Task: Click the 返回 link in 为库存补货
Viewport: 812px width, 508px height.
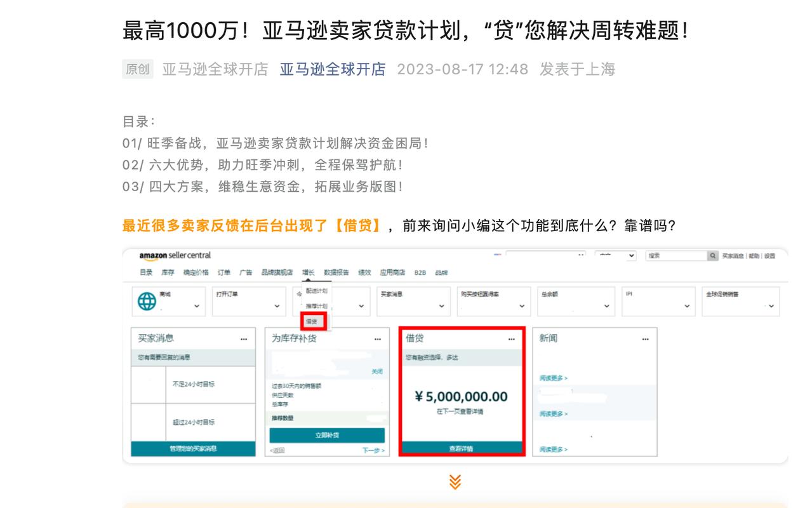Action: 277,450
